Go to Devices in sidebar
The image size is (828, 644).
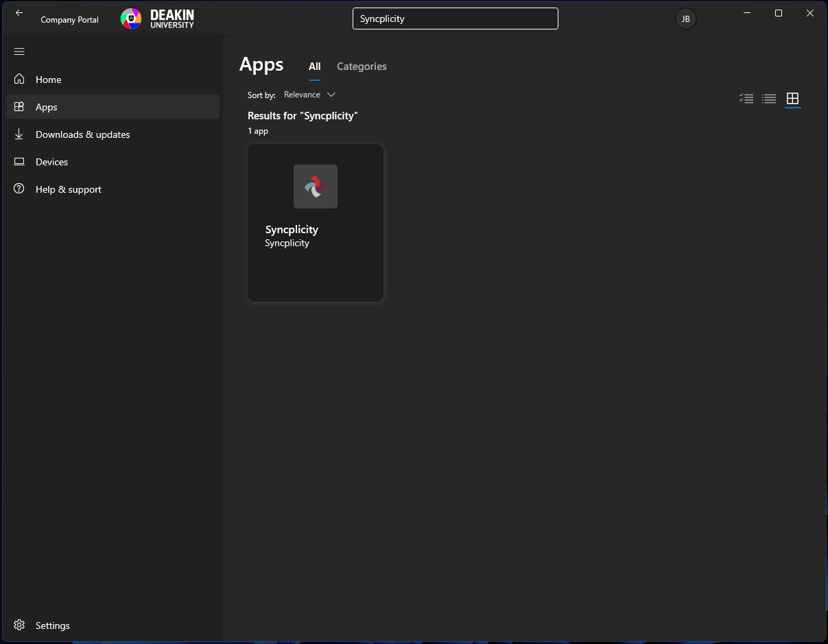pos(51,162)
